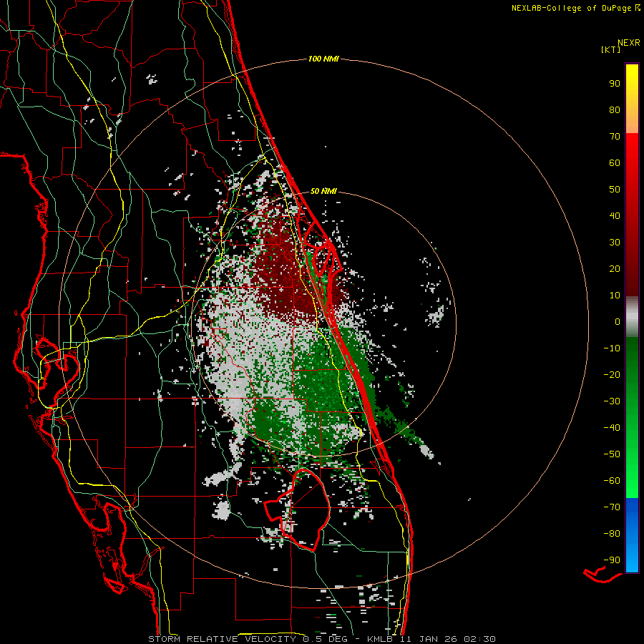Click the positive 60 knot scale label
The height and width of the screenshot is (644, 644).
[x=615, y=163]
